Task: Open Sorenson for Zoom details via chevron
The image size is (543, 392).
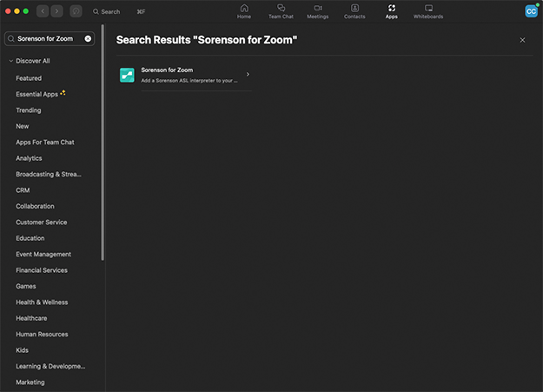Action: [248, 74]
